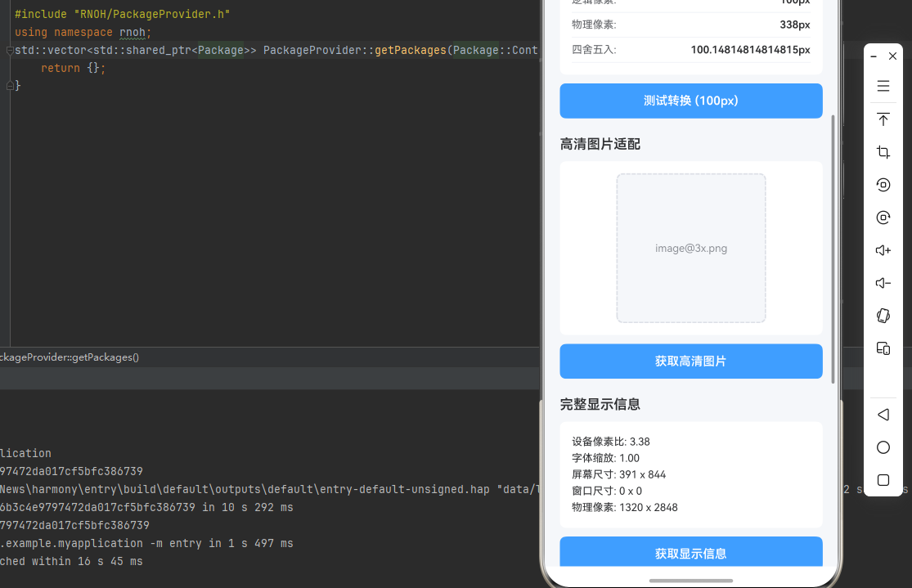The width and height of the screenshot is (912, 588).
Task: Click the rnoh namespace identifier
Action: click(x=132, y=32)
